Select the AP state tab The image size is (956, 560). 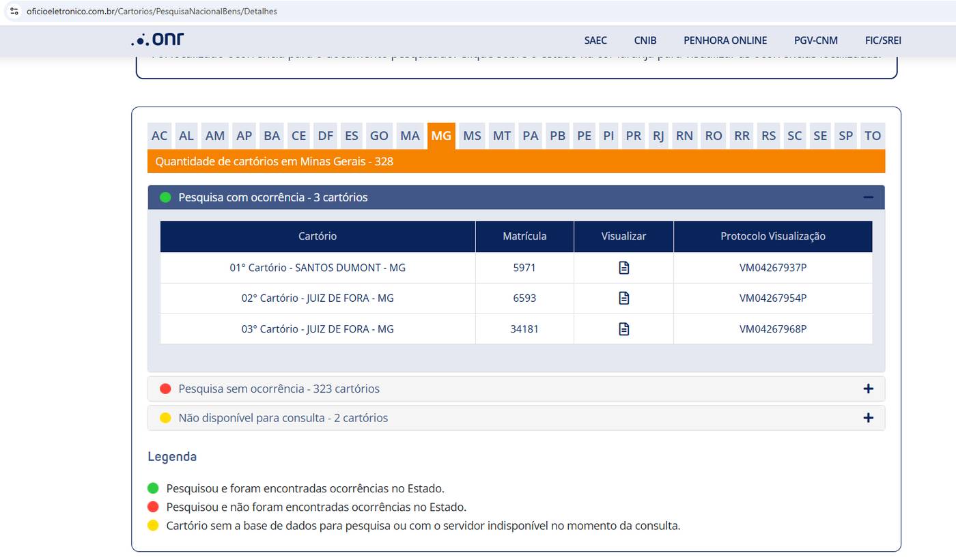coord(244,136)
